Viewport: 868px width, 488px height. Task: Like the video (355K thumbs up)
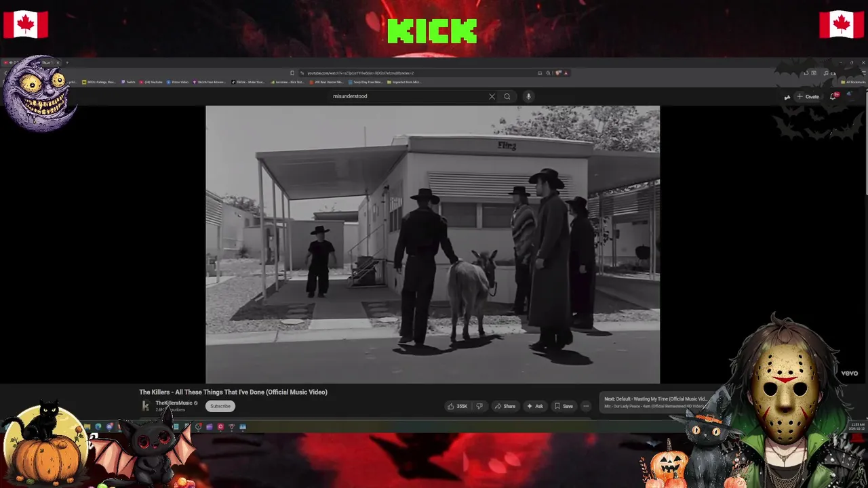(x=458, y=406)
